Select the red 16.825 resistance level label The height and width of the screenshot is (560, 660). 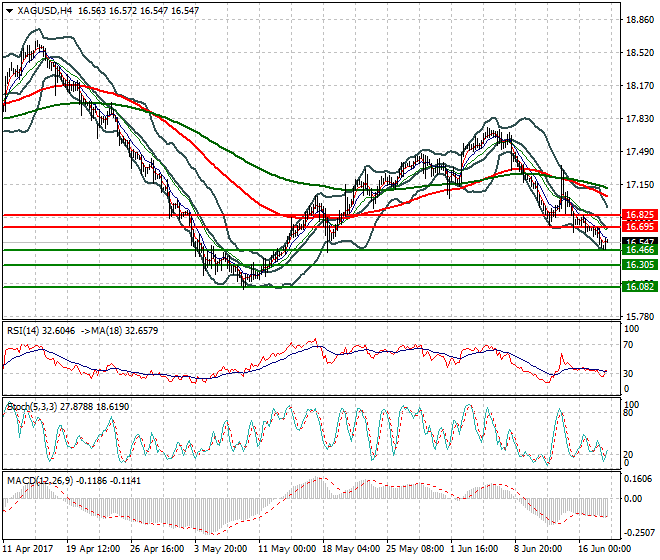click(x=640, y=215)
